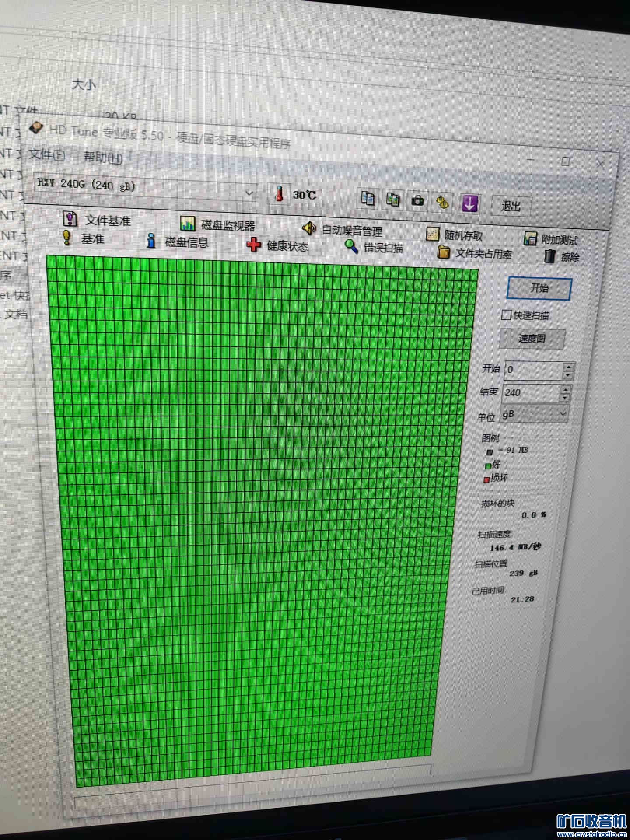Image resolution: width=630 pixels, height=840 pixels.
Task: Open the 单位 gB unit dropdown
Action: pos(534,414)
